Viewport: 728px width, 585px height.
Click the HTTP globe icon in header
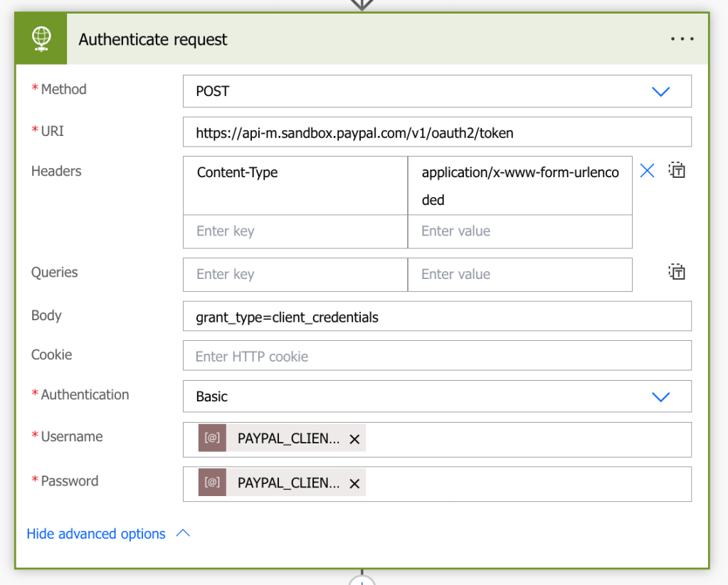point(41,39)
